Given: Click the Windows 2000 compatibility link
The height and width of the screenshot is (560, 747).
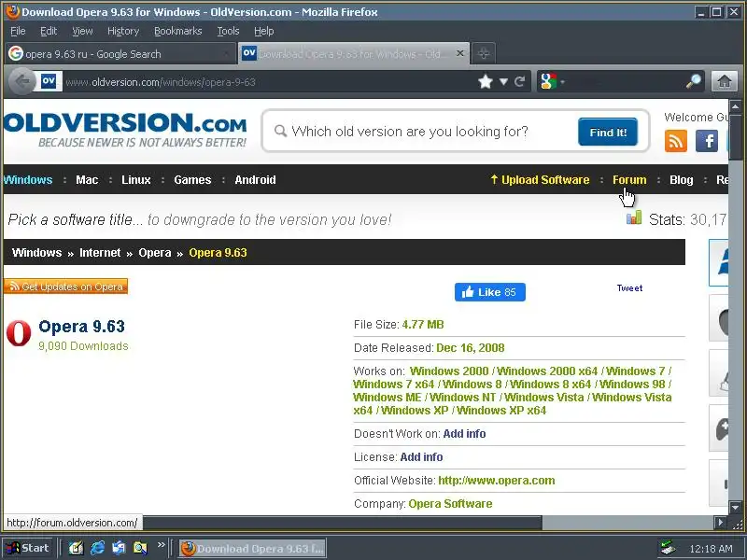Looking at the screenshot, I should (449, 371).
